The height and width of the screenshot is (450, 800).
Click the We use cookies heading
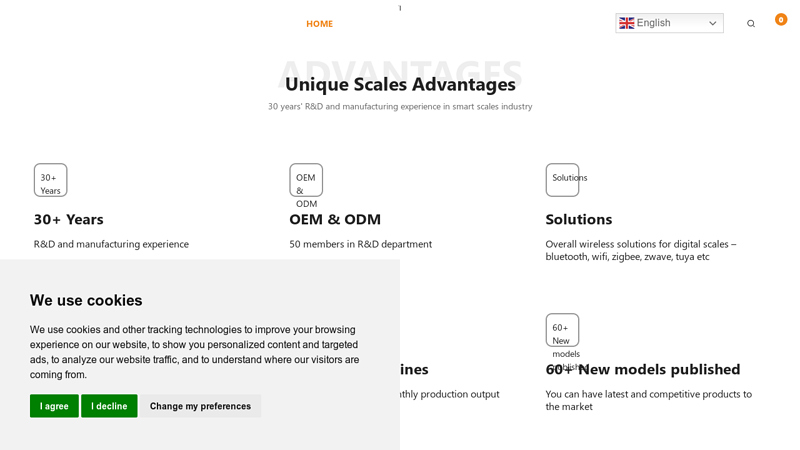86,300
